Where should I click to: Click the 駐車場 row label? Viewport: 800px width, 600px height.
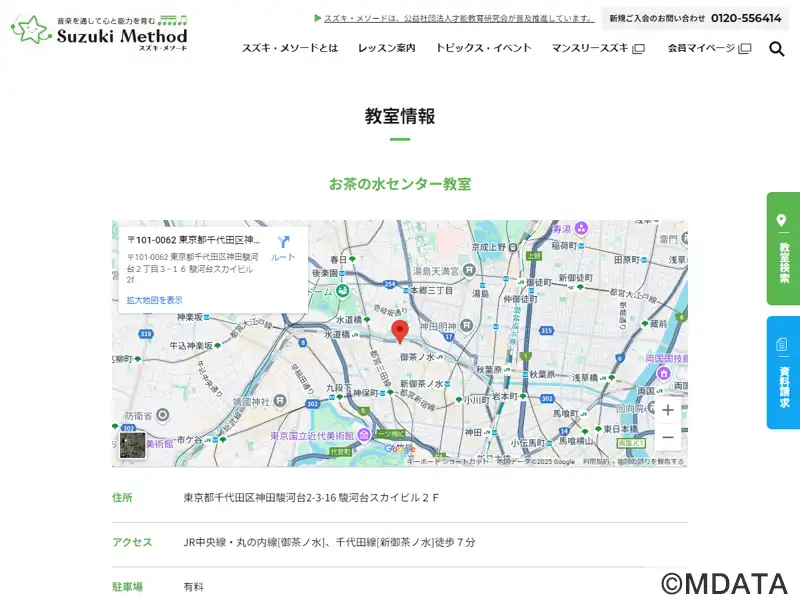point(127,587)
